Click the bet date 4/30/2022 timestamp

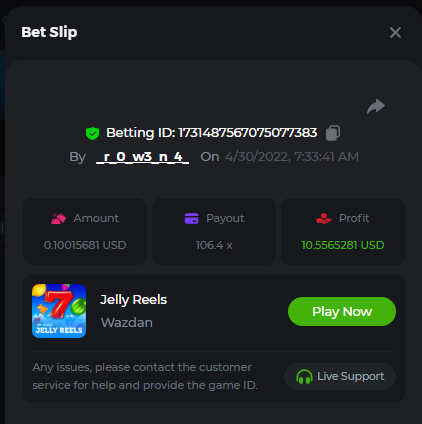292,157
